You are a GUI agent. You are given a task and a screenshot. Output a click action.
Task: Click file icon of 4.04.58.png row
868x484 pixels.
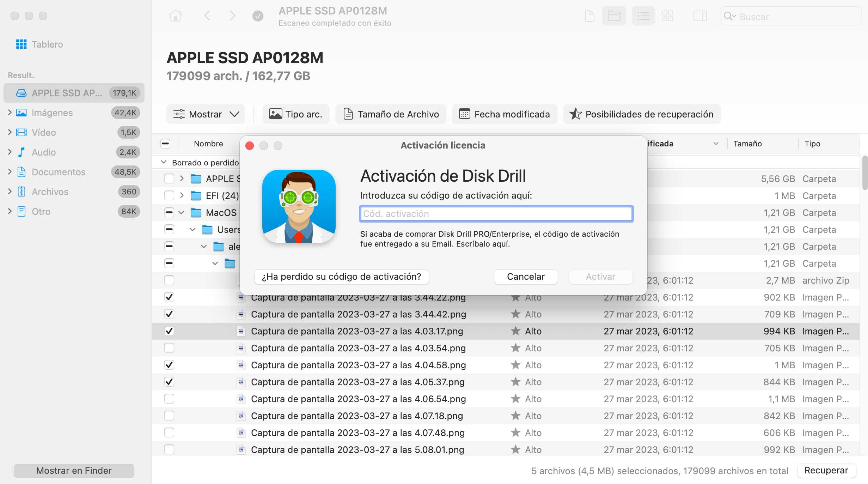coord(241,365)
